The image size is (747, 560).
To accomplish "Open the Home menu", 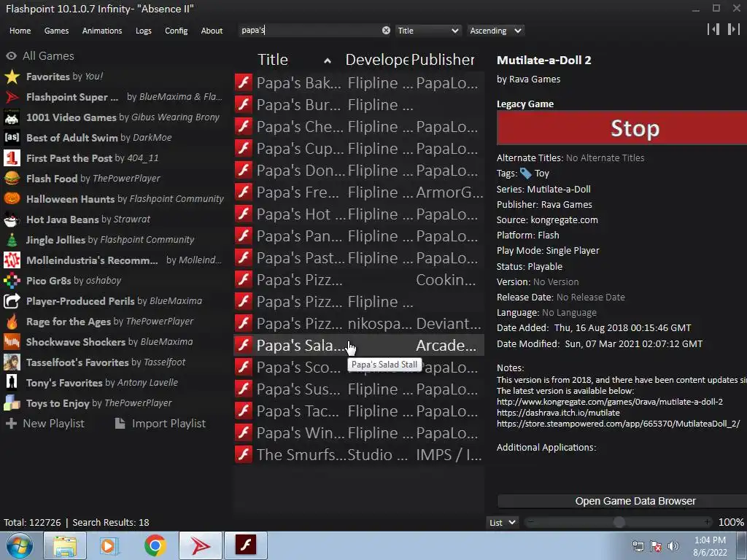I will pyautogui.click(x=20, y=31).
